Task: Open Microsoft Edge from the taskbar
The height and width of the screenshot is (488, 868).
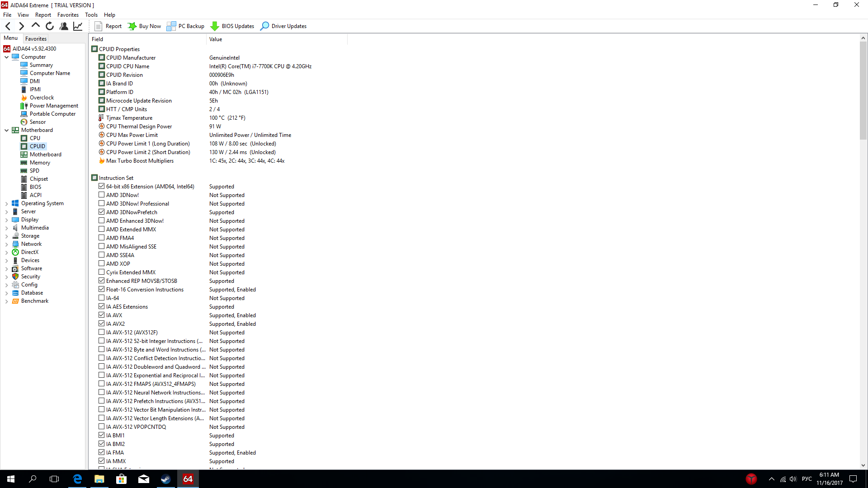Action: [77, 479]
